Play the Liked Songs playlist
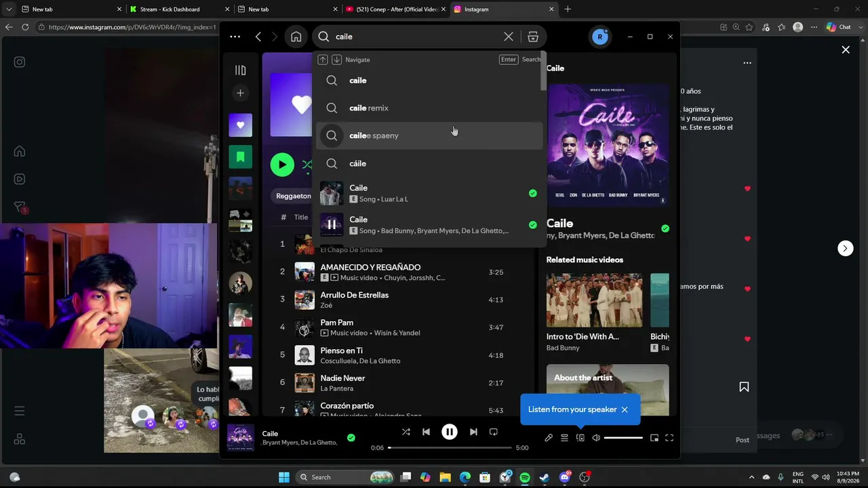This screenshot has height=488, width=868. [282, 164]
